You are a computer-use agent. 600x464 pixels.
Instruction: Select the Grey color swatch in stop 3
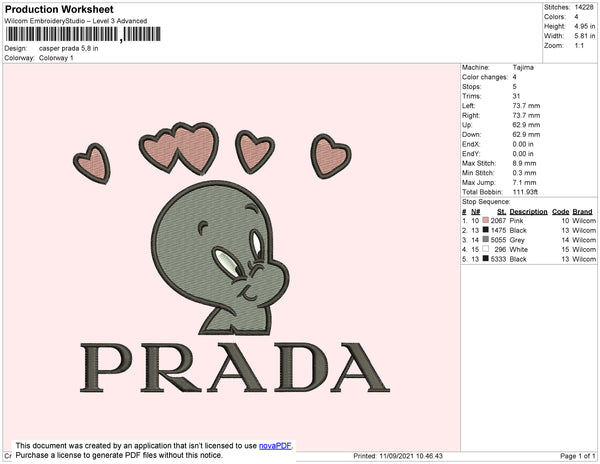486,239
